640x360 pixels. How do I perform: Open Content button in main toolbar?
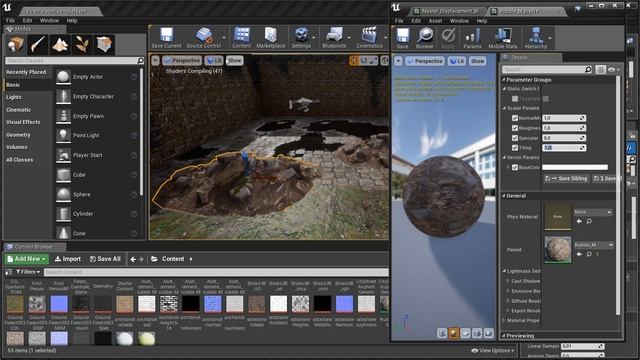click(x=242, y=38)
